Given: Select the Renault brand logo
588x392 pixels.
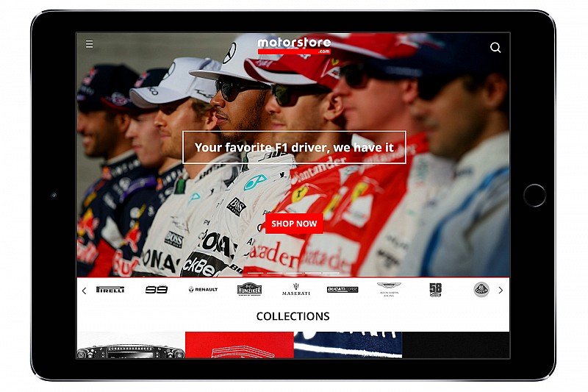Looking at the screenshot, I should point(203,289).
